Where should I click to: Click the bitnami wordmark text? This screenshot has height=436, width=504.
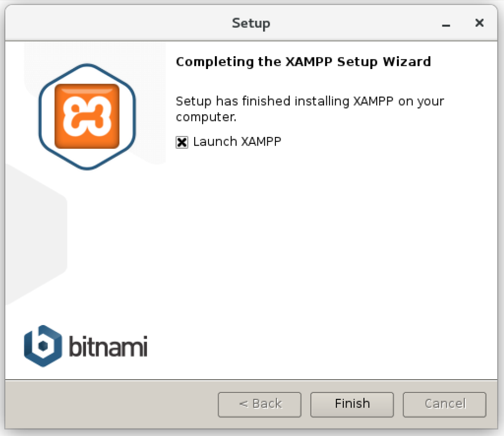(x=108, y=346)
